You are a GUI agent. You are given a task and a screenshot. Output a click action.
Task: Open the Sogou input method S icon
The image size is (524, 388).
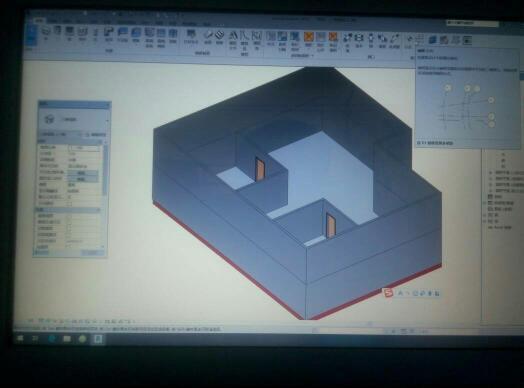click(388, 293)
